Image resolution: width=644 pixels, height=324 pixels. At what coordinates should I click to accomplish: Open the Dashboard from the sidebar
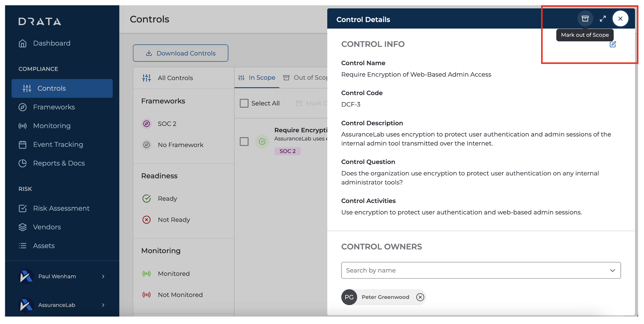51,43
